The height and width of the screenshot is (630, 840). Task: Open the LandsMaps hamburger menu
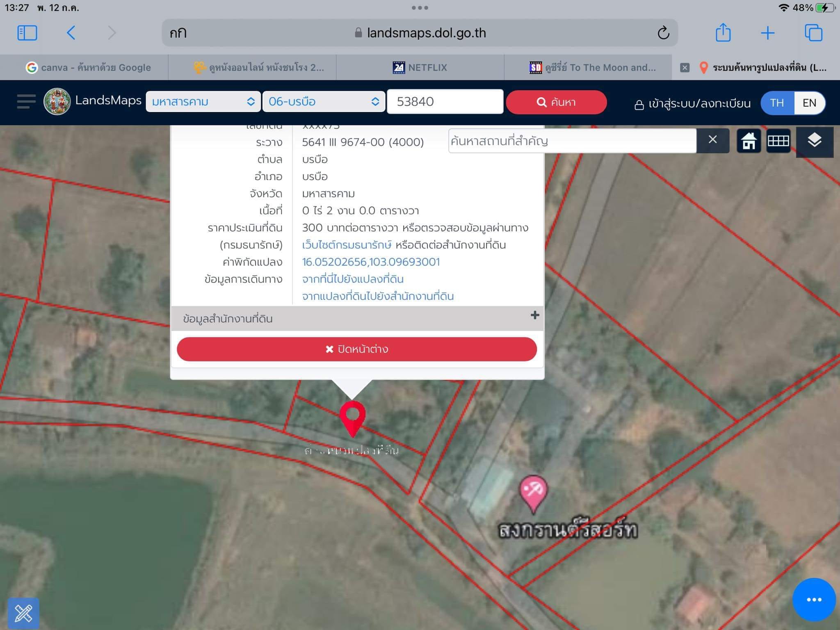coord(26,102)
